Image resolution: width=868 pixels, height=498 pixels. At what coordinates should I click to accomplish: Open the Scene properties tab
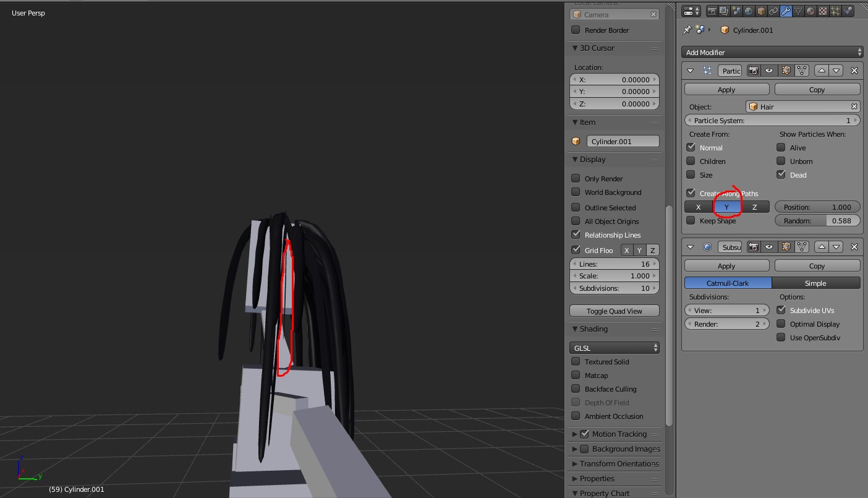737,11
